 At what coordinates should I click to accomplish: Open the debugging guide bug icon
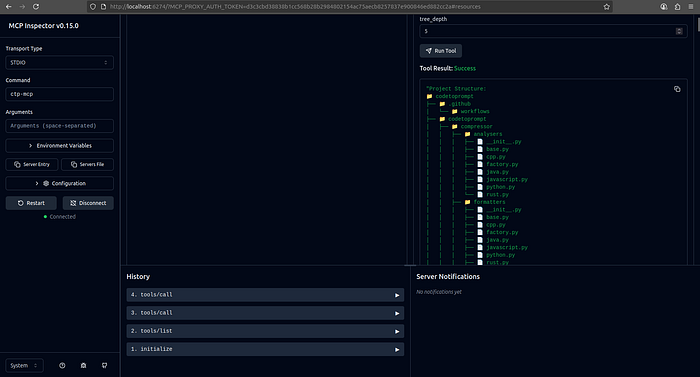coord(83,365)
